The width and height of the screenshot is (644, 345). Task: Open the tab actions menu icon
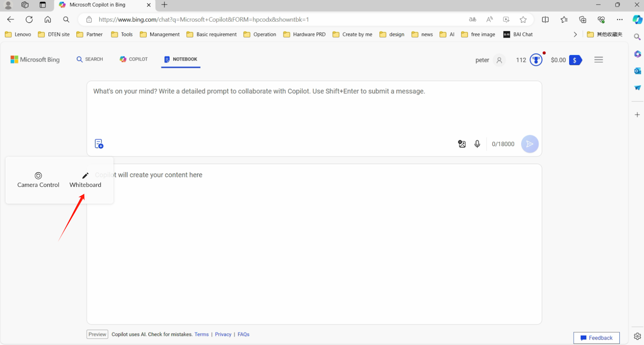point(43,5)
